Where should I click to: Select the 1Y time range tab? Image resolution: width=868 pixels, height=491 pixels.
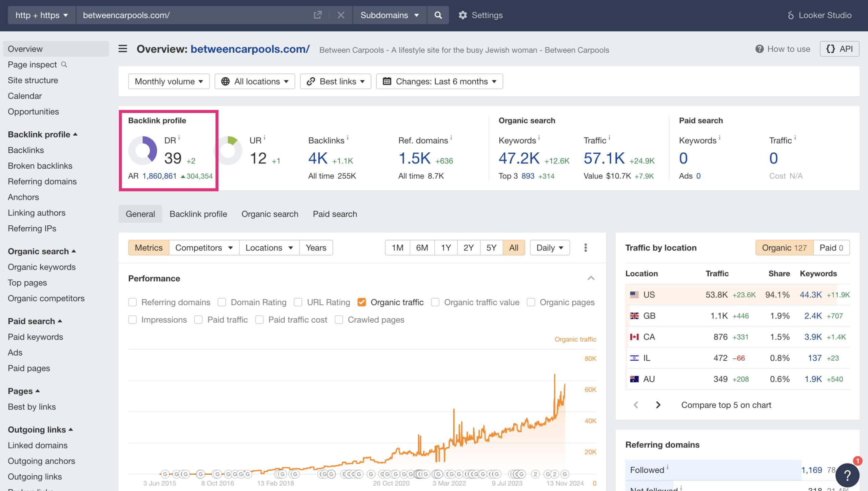pyautogui.click(x=446, y=248)
